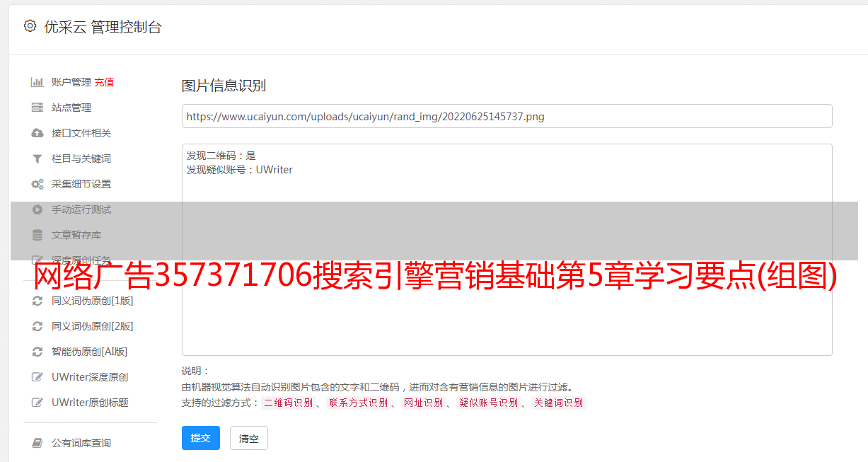Click the 疑似账号识别 filter tag
The width and height of the screenshot is (868, 462).
[489, 403]
